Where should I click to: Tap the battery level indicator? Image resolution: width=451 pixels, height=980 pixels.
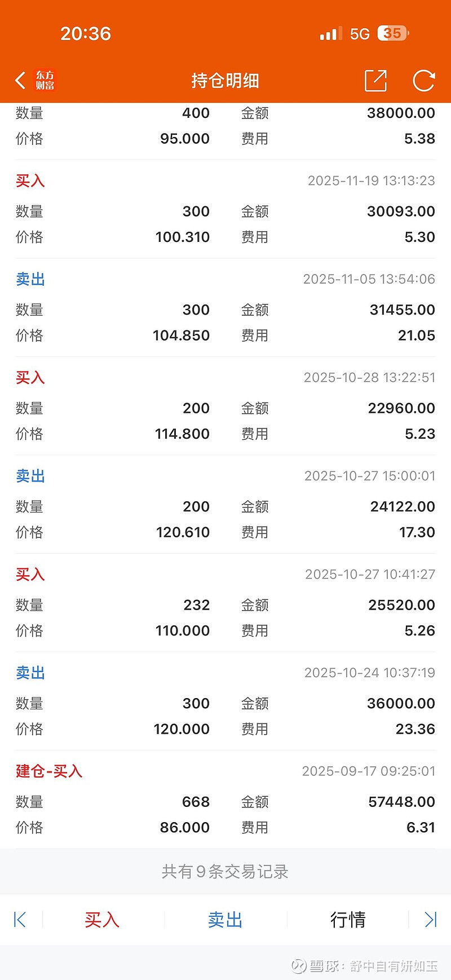point(393,34)
